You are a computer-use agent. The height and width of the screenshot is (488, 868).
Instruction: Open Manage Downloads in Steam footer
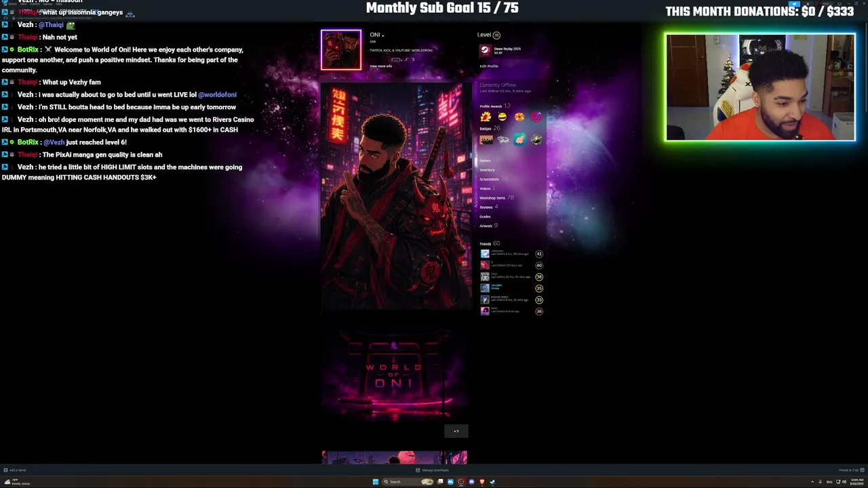click(433, 470)
